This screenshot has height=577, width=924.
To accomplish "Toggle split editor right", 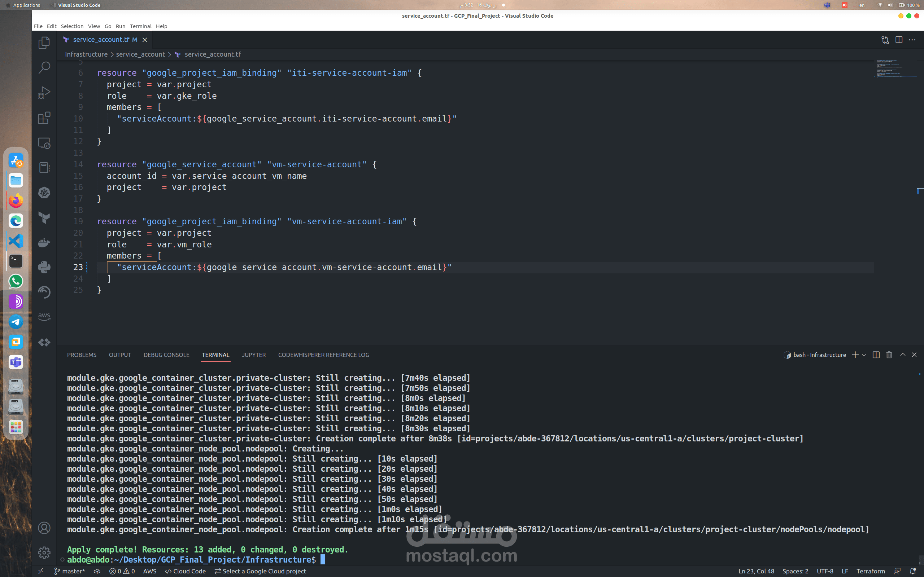I will [x=899, y=40].
